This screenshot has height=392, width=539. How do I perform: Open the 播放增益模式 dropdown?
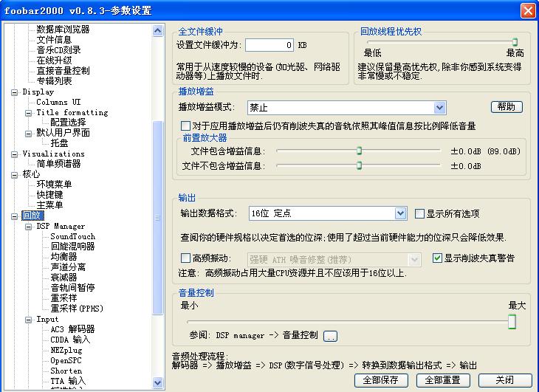click(x=439, y=108)
